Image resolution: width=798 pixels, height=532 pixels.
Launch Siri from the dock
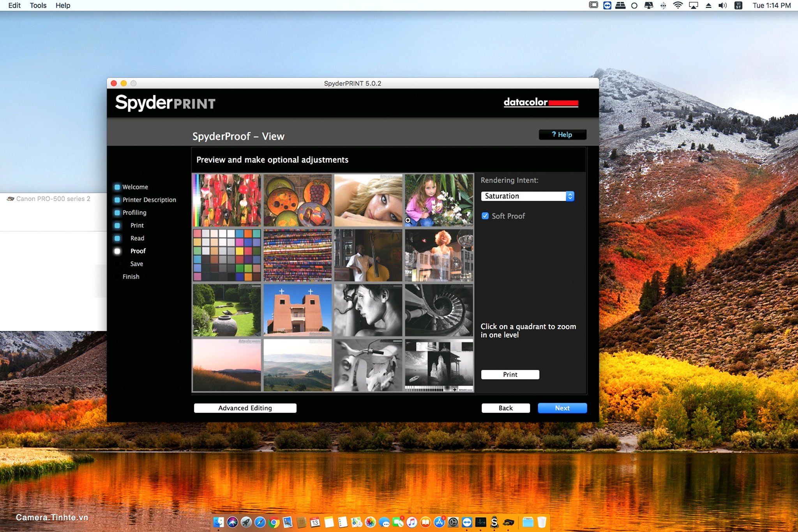[x=233, y=522]
